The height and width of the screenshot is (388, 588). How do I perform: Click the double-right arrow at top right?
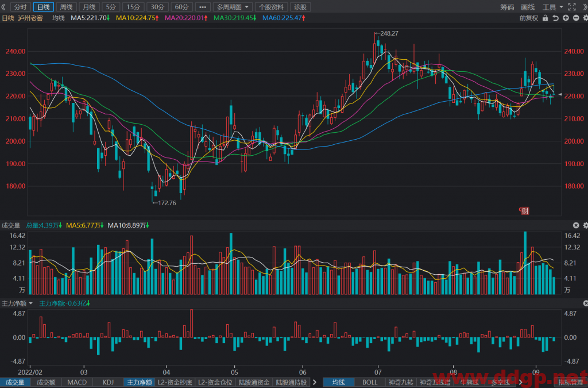pyautogui.click(x=585, y=7)
